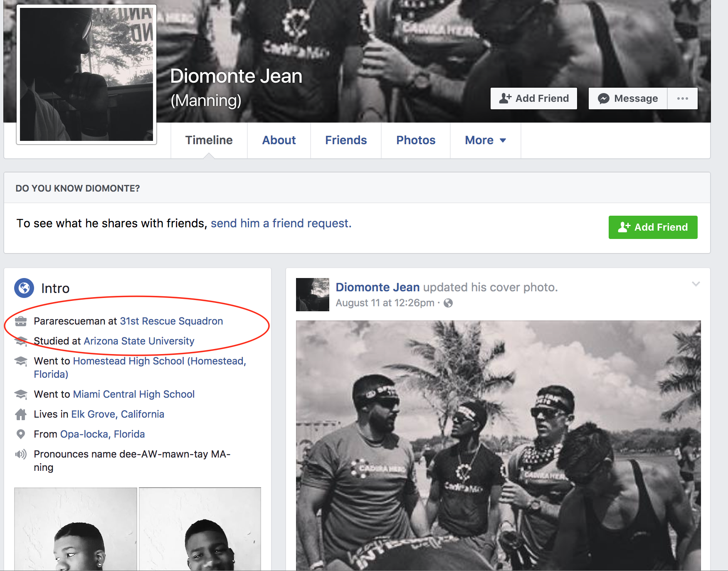Expand the More dropdown in profile tabs
Viewport: 728px width, 571px height.
point(485,140)
